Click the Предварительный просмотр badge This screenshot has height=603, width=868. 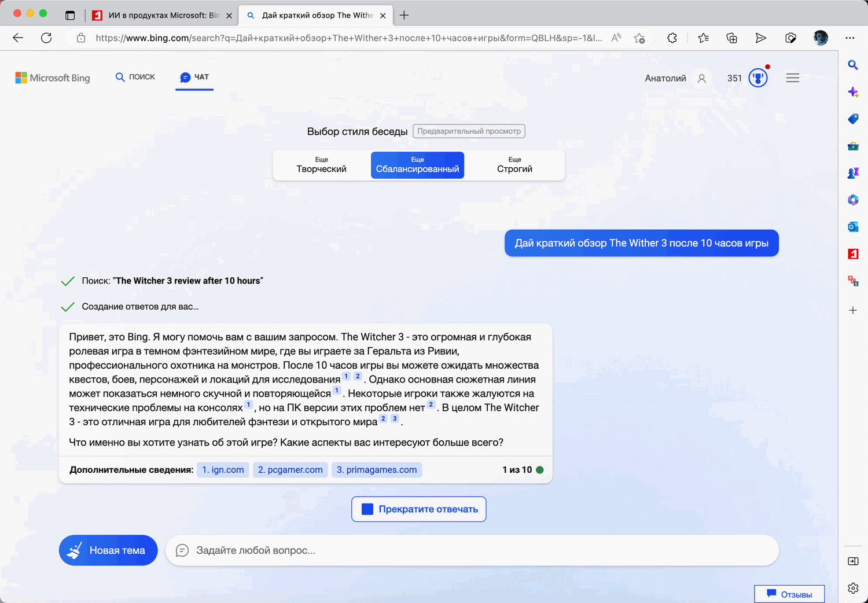(469, 131)
